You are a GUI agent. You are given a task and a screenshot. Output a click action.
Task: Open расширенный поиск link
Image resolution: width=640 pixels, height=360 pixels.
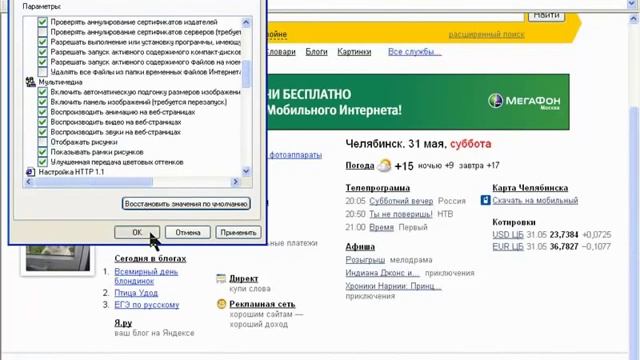coord(487,35)
